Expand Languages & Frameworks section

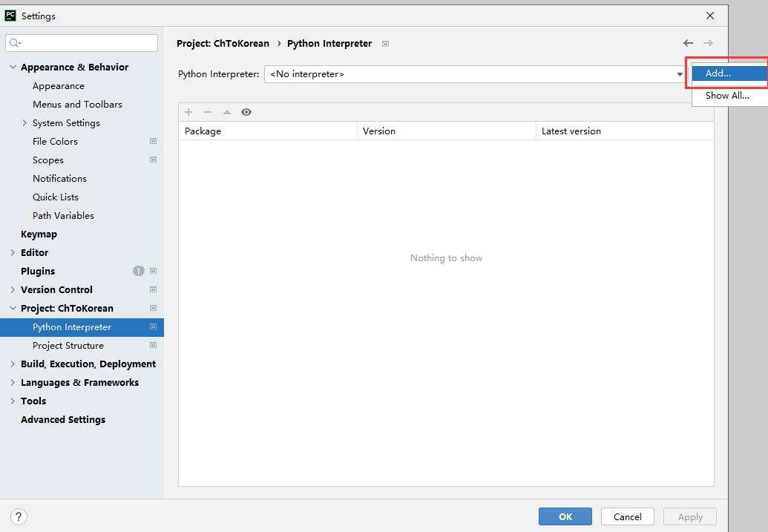coord(13,383)
